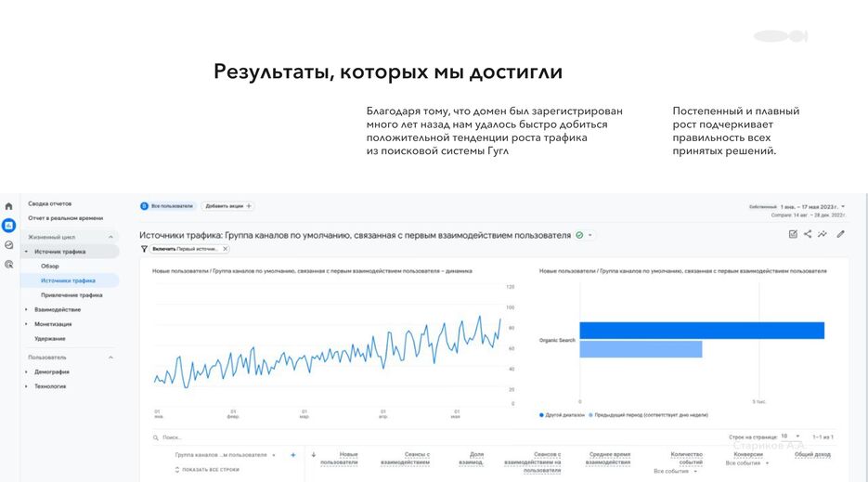
Task: Open 'Все события' dropdown under 'Количество событий'
Action: click(x=675, y=472)
